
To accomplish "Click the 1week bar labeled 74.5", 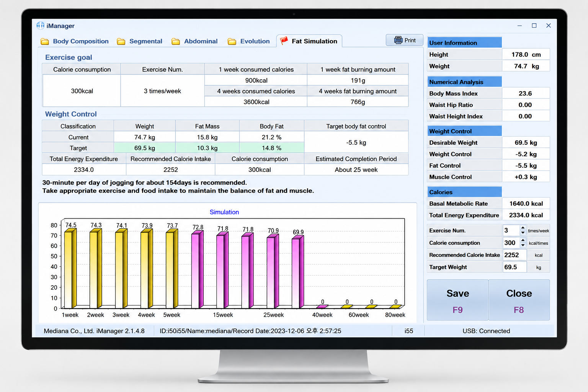I will click(x=70, y=268).
